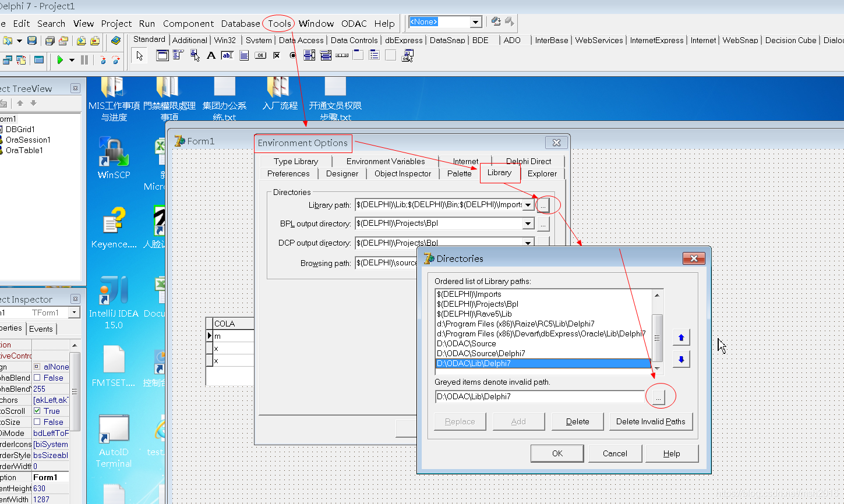Select the Memo component icon

pos(244,55)
